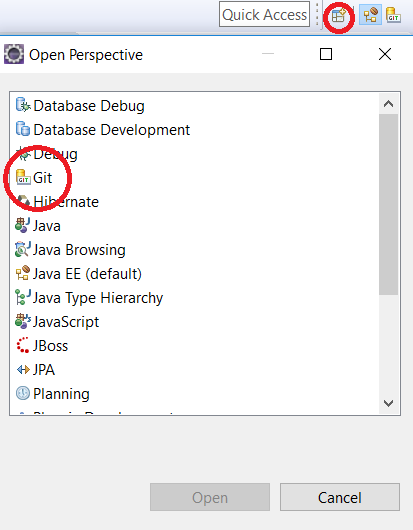The image size is (413, 530).
Task: Click the Java perspective icon
Action: click(x=23, y=226)
